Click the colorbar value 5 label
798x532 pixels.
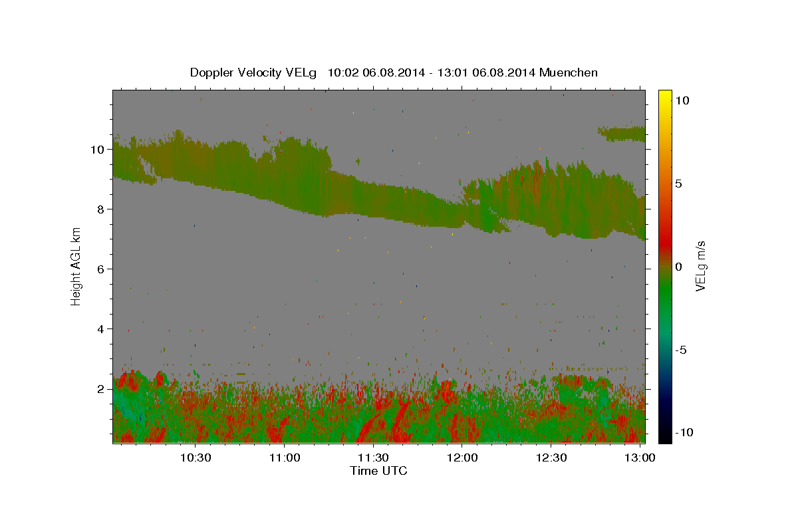[678, 184]
